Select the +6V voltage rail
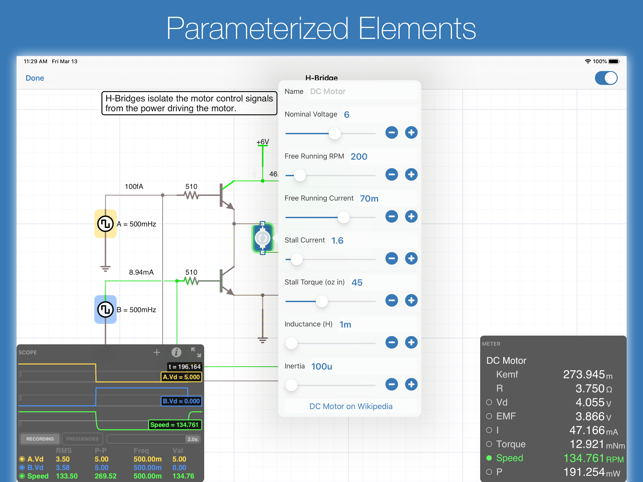 [262, 142]
